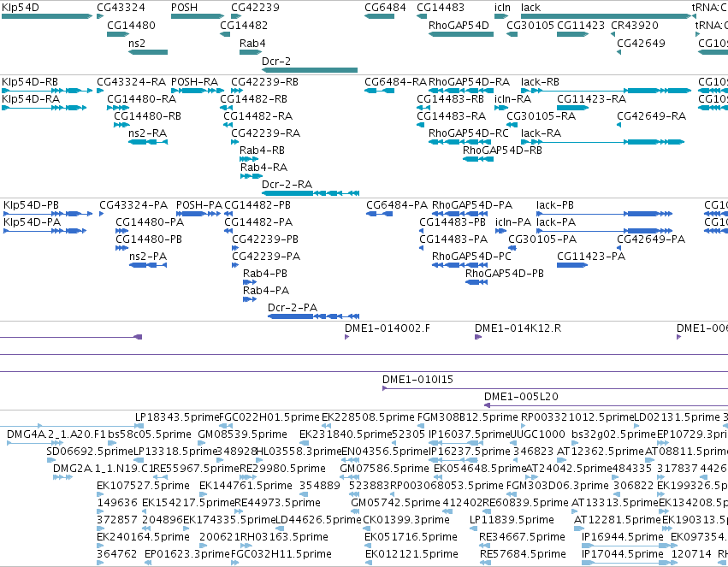The height and width of the screenshot is (567, 728).
Task: Select the long lack gene bar
Action: 606,16
